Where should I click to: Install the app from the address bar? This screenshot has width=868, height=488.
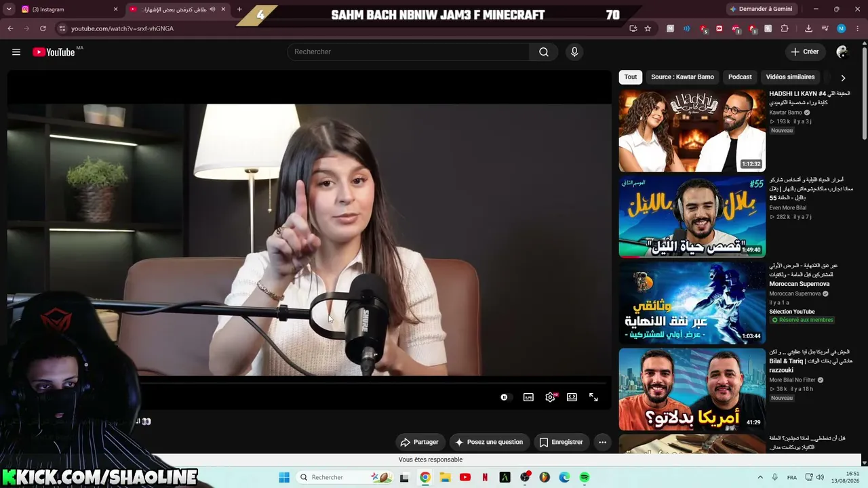[633, 28]
